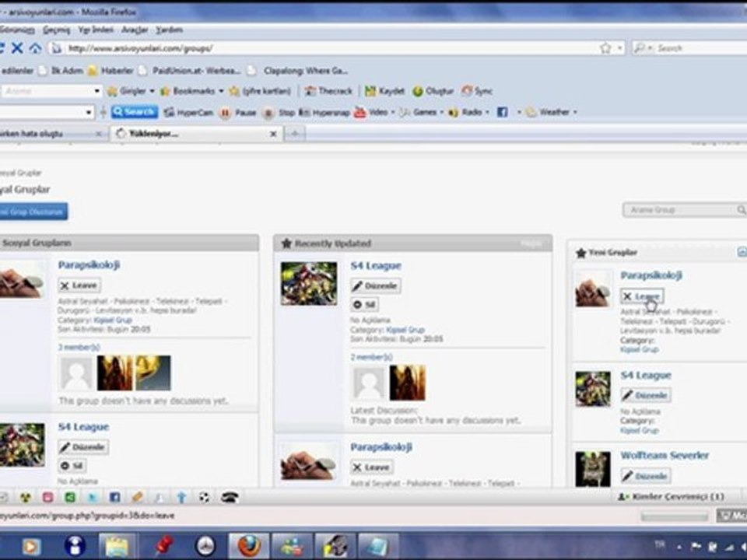Open the YouTube Video toolbar item
The image size is (747, 560).
tap(370, 112)
